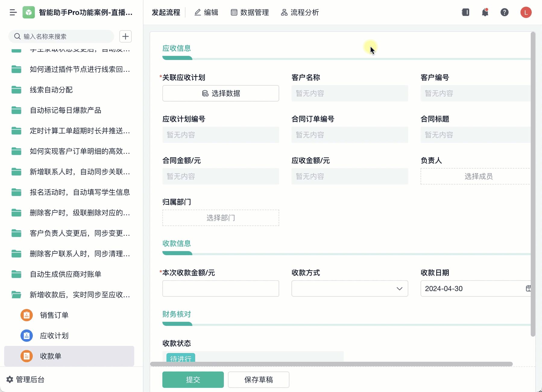The width and height of the screenshot is (542, 392).
Task: Open the 流程分析 tab
Action: click(x=300, y=12)
